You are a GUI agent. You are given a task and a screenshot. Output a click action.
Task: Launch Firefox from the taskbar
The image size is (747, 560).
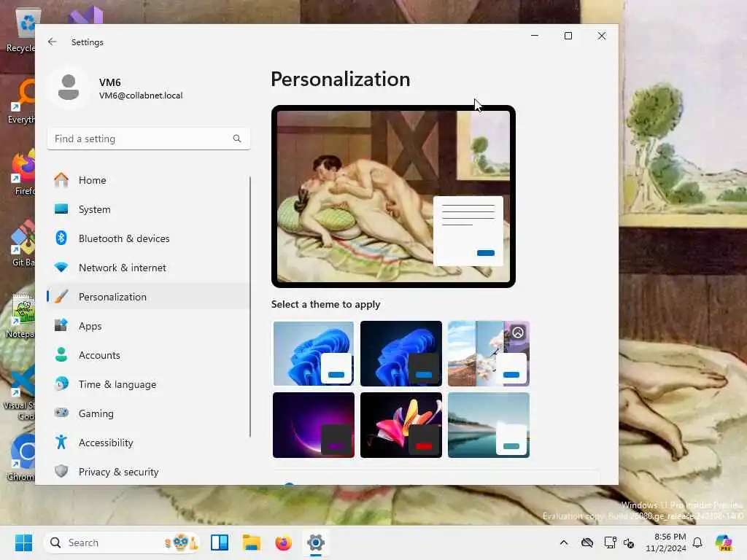point(284,542)
